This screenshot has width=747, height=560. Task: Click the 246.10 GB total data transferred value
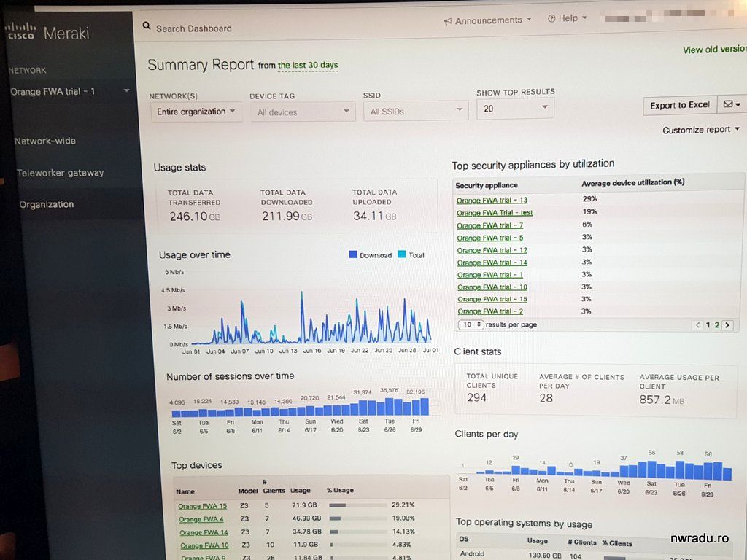pos(195,217)
